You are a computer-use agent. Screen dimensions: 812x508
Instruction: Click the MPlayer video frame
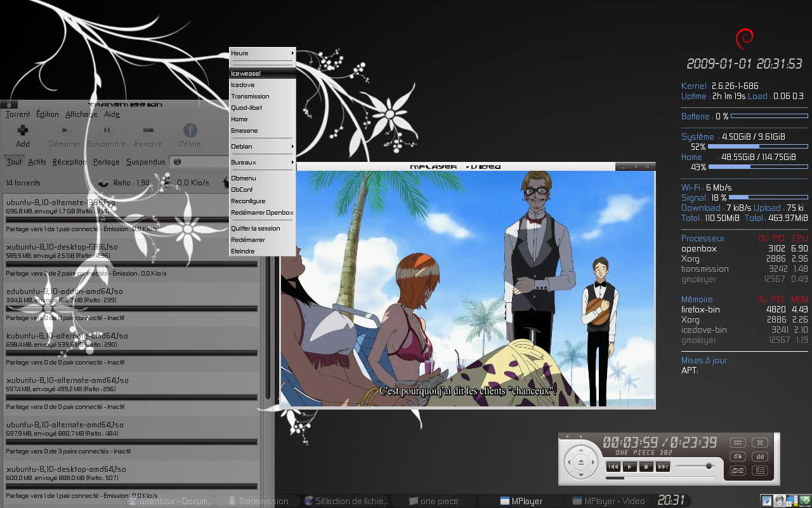click(x=467, y=288)
